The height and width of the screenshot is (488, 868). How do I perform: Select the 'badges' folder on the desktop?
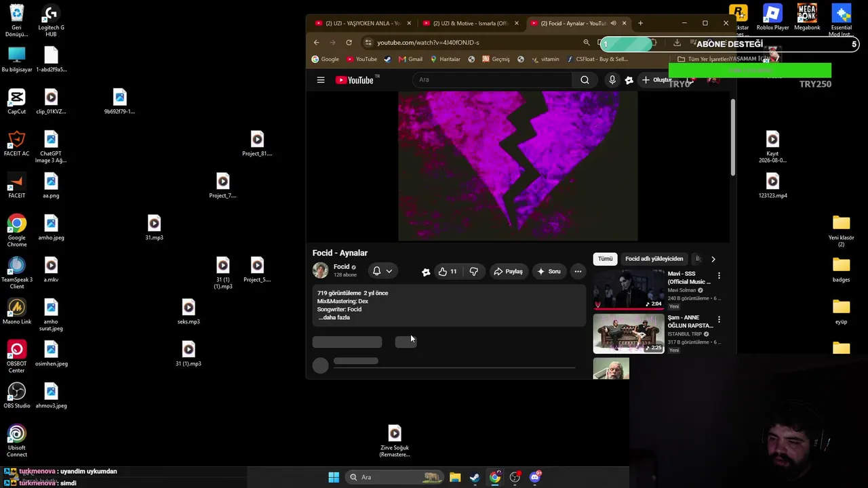pos(841,270)
